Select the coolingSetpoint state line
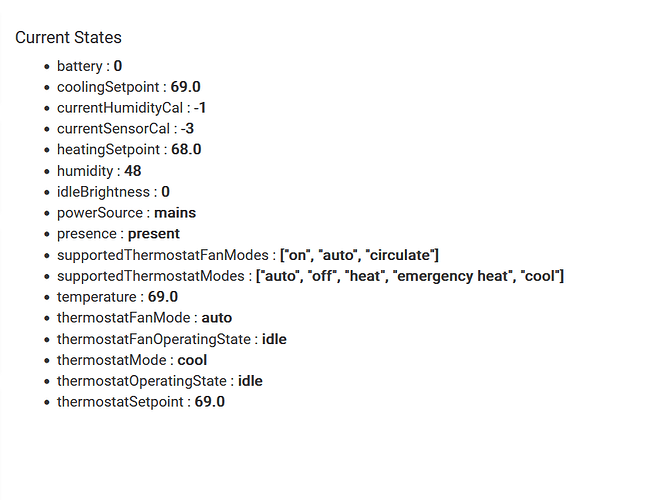 128,87
